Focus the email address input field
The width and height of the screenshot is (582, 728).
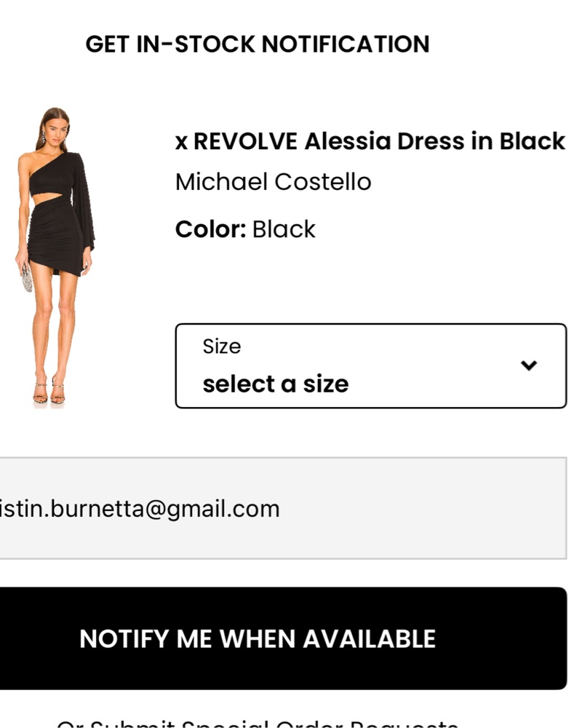(x=282, y=508)
